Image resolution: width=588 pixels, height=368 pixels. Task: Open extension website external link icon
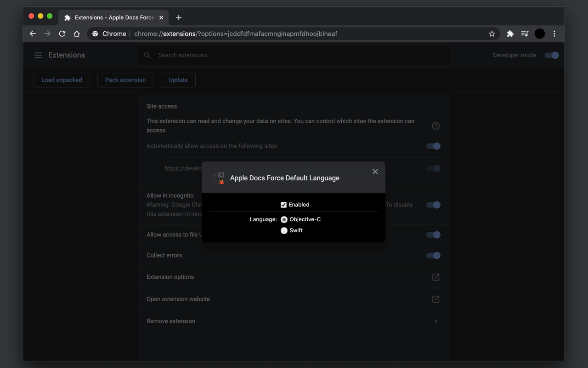(x=436, y=299)
